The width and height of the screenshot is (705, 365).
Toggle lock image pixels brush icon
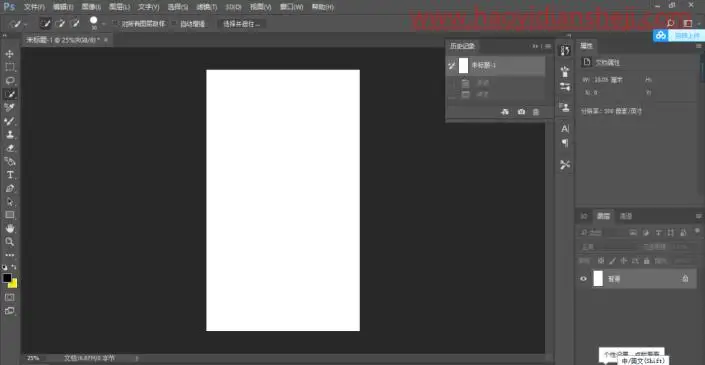pyautogui.click(x=612, y=261)
